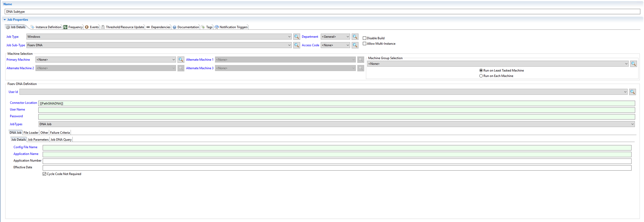Switch to the Other tab

coord(44,133)
